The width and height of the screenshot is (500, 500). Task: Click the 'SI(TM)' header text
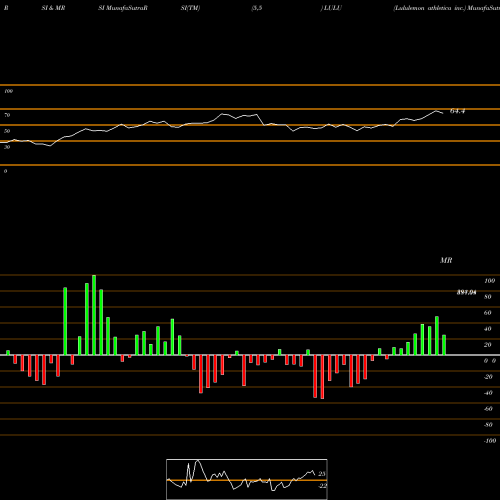click(190, 8)
